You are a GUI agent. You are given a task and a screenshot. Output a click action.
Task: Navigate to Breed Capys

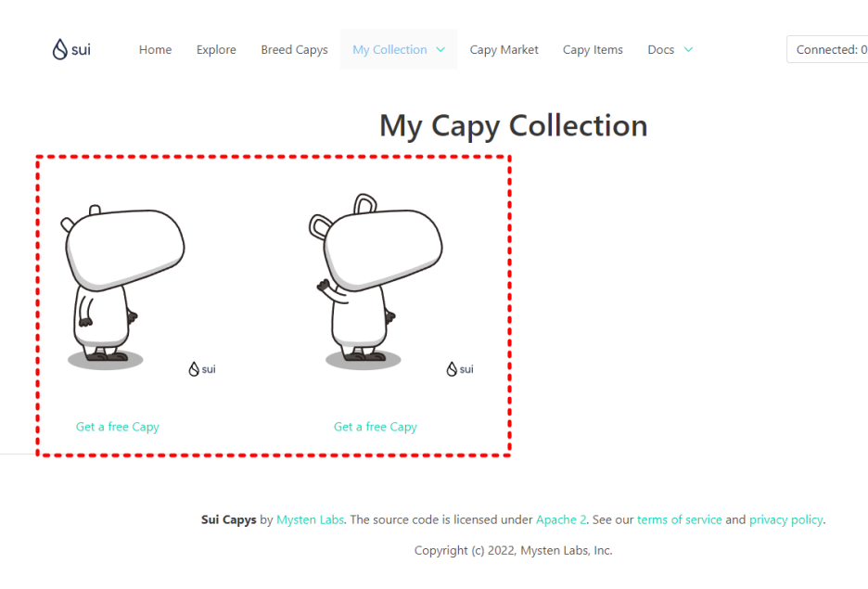(x=295, y=50)
